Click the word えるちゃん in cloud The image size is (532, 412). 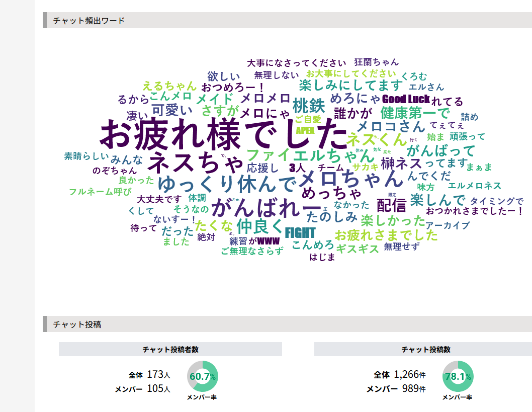(x=169, y=86)
